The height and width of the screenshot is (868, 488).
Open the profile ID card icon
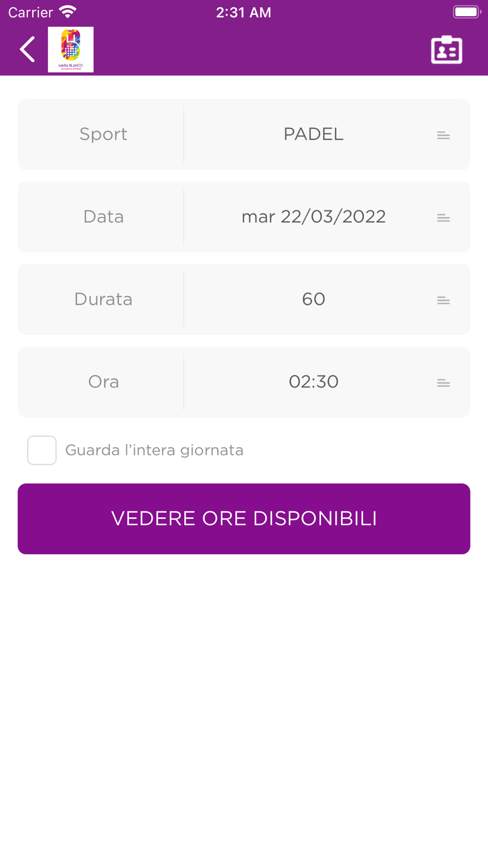click(447, 50)
